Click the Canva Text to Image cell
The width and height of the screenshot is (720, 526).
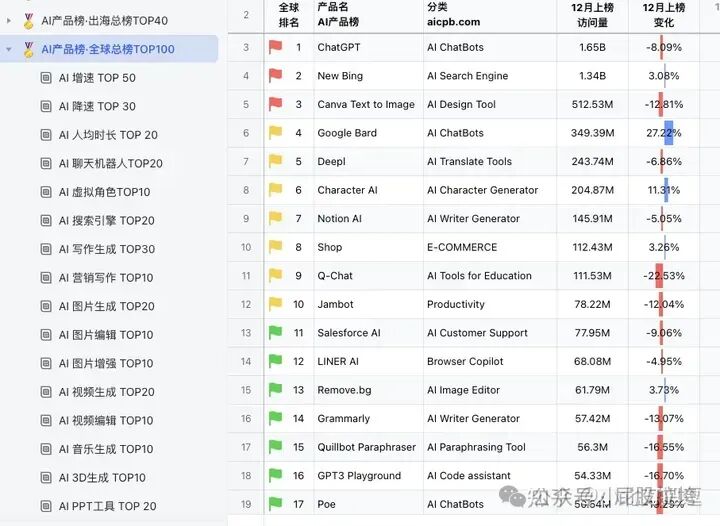(368, 105)
